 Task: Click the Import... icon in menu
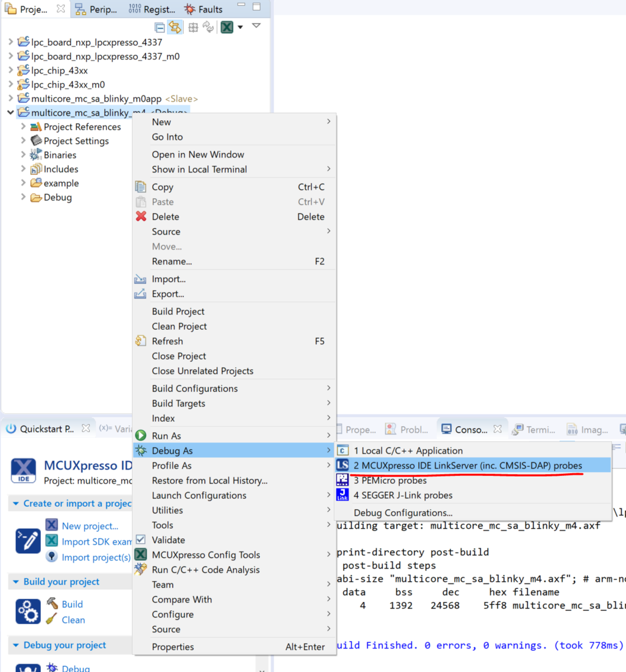(x=140, y=279)
